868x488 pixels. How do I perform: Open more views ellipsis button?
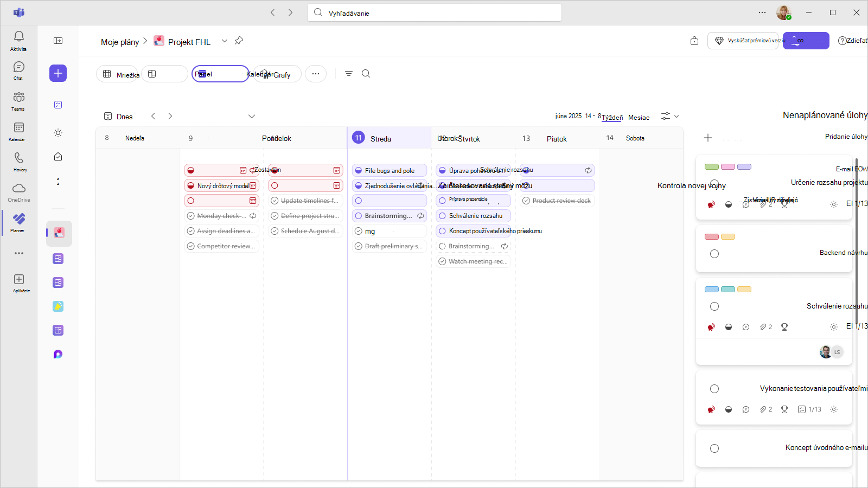[316, 74]
